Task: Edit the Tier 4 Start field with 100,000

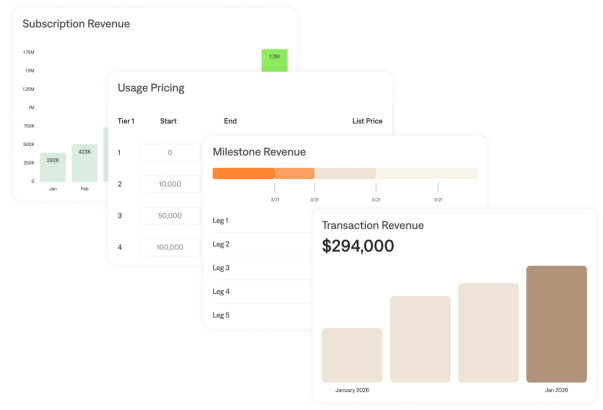Action: click(169, 247)
